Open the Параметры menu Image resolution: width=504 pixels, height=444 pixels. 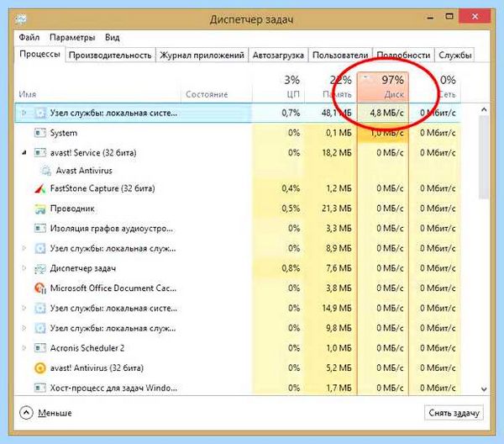tap(72, 37)
